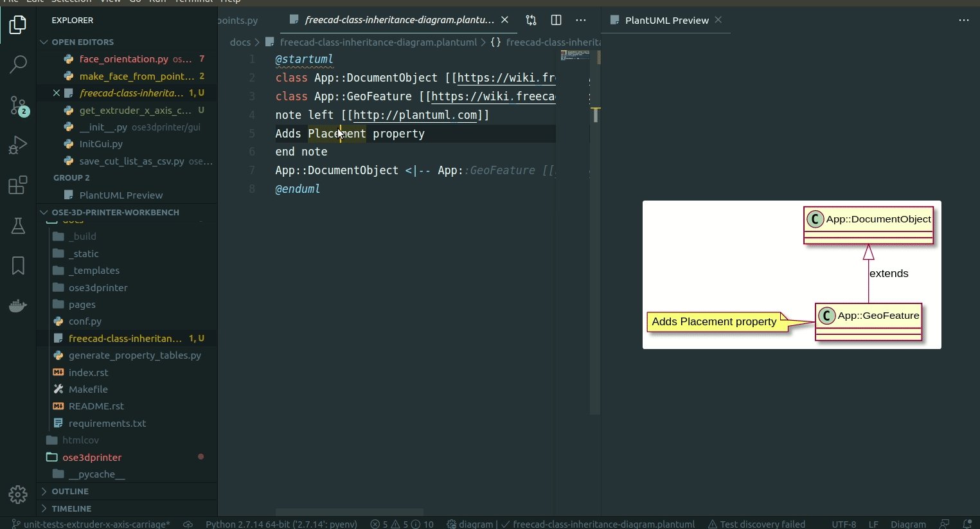Click the Open Changes compare icon in editor toolbar

(531, 20)
